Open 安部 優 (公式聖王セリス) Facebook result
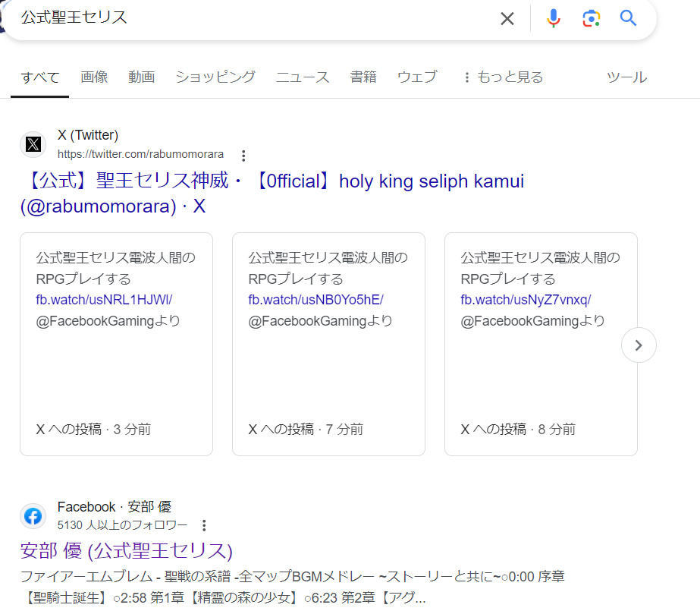This screenshot has height=611, width=700. coord(127,551)
